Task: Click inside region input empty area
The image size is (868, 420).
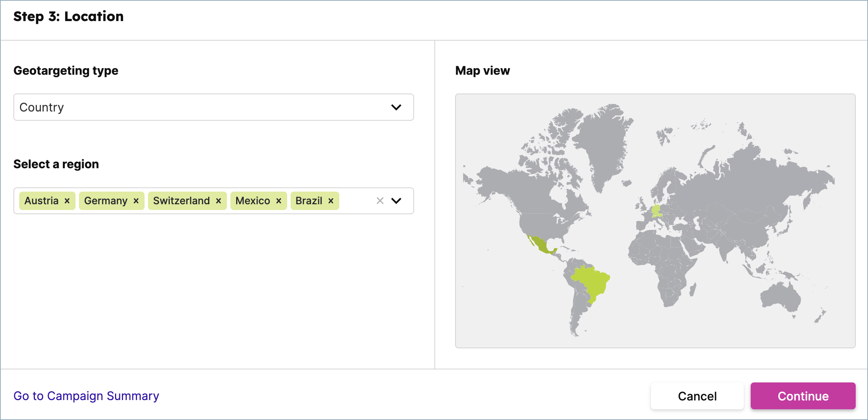Action: 357,201
